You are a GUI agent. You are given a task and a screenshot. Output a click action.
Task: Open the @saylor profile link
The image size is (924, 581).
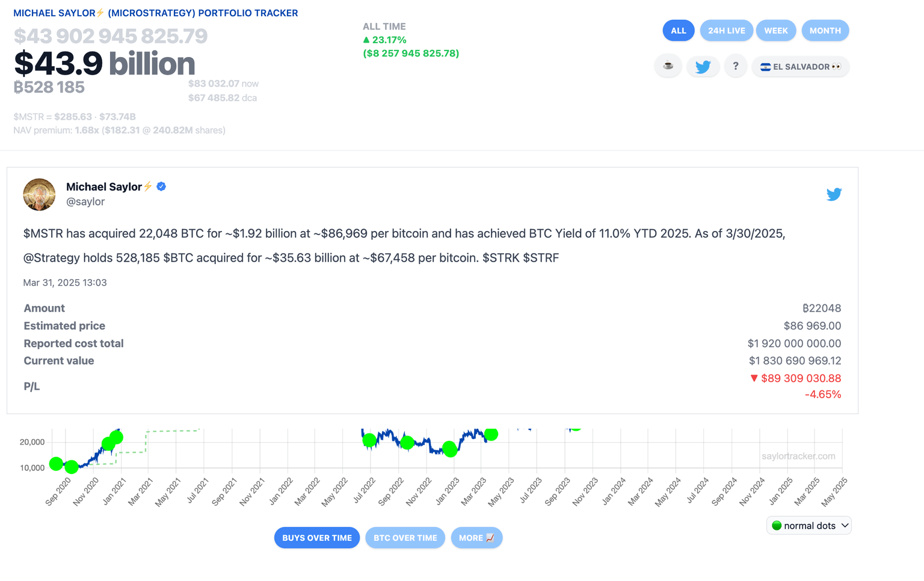pos(85,201)
